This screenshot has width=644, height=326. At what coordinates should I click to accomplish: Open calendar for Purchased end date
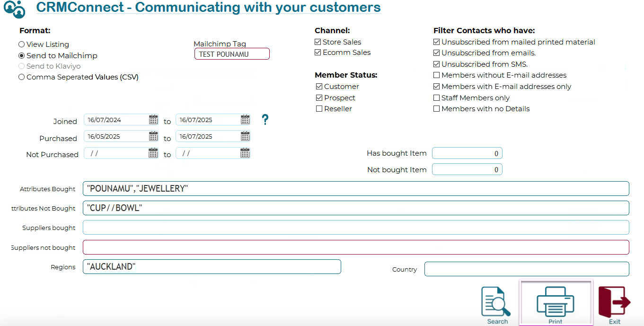(x=245, y=136)
